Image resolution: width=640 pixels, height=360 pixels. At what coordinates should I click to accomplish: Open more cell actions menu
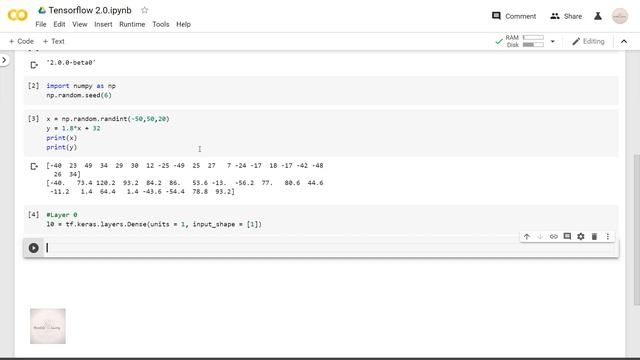click(x=608, y=236)
